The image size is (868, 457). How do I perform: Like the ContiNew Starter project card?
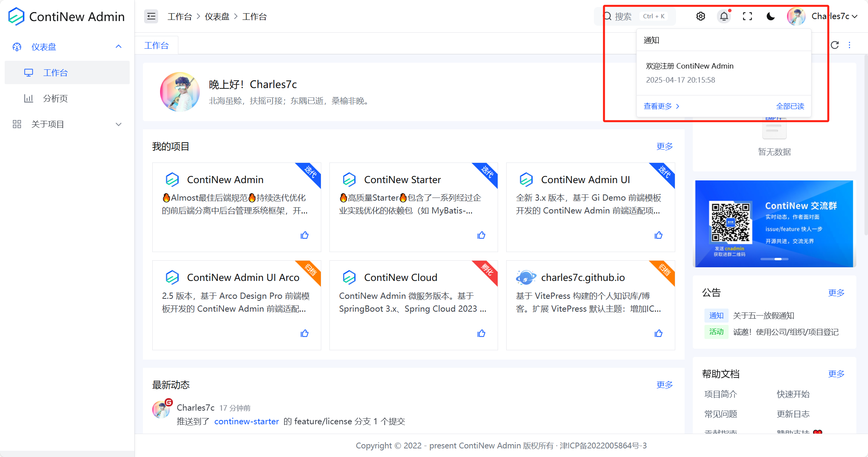481,235
